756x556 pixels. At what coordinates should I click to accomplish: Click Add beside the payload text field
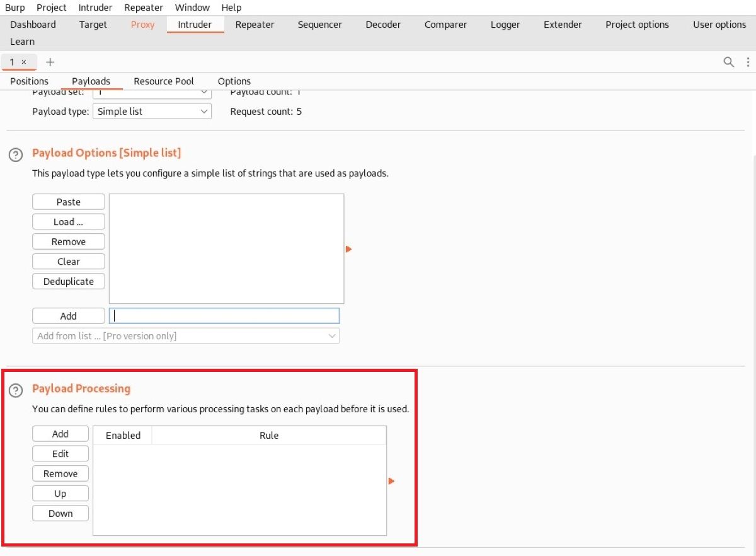tap(69, 316)
